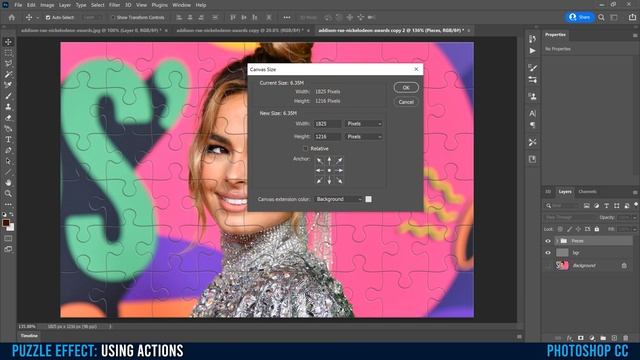Image resolution: width=640 pixels, height=360 pixels.
Task: Open the Layers panel flyout menu
Action: [635, 192]
